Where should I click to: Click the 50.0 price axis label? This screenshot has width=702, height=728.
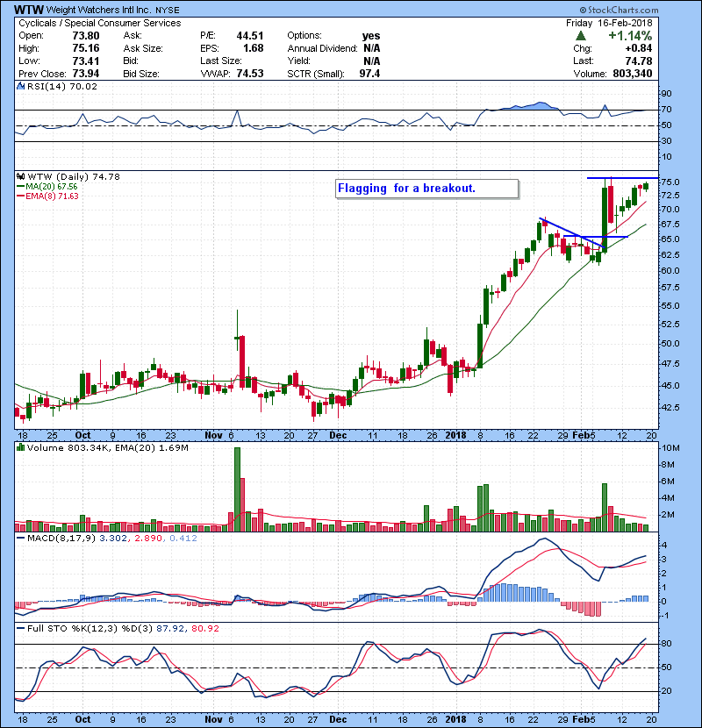click(670, 344)
